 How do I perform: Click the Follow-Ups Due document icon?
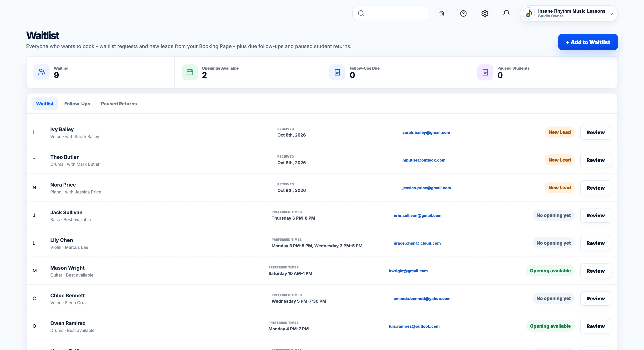(x=337, y=72)
